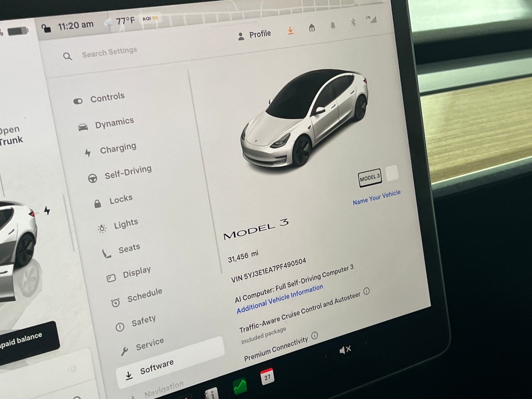Click the Service wrench icon
Screen dimensions: 532x399
click(x=125, y=351)
